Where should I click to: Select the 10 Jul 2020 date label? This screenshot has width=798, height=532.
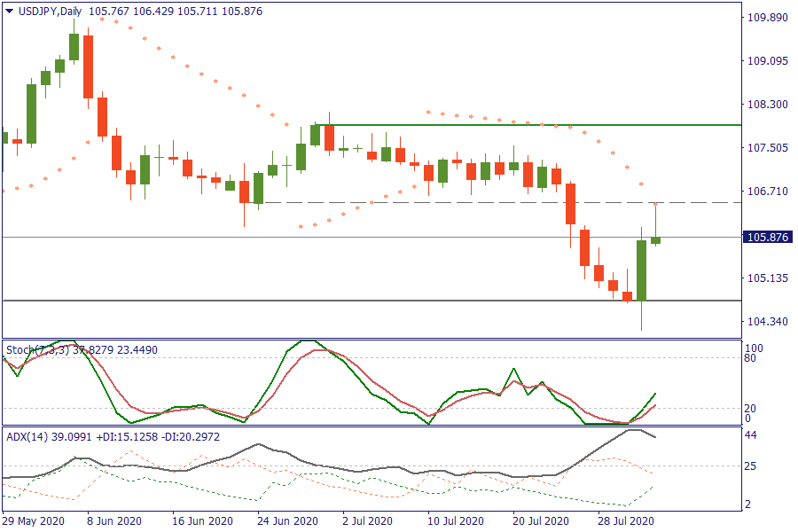456,521
